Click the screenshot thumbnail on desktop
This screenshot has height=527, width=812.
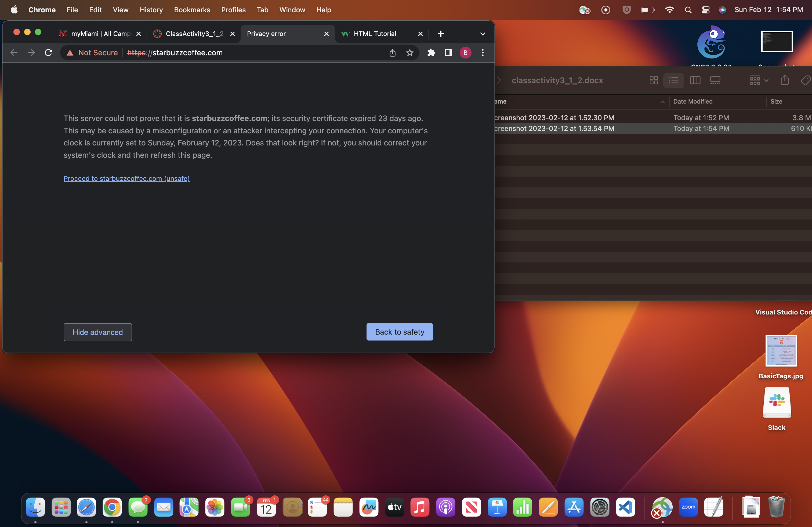[x=777, y=42]
